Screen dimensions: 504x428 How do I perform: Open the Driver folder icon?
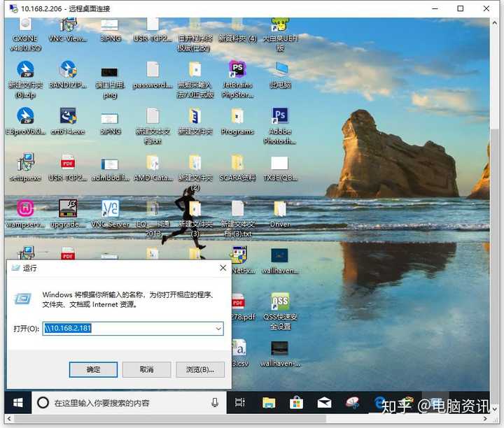click(x=280, y=213)
